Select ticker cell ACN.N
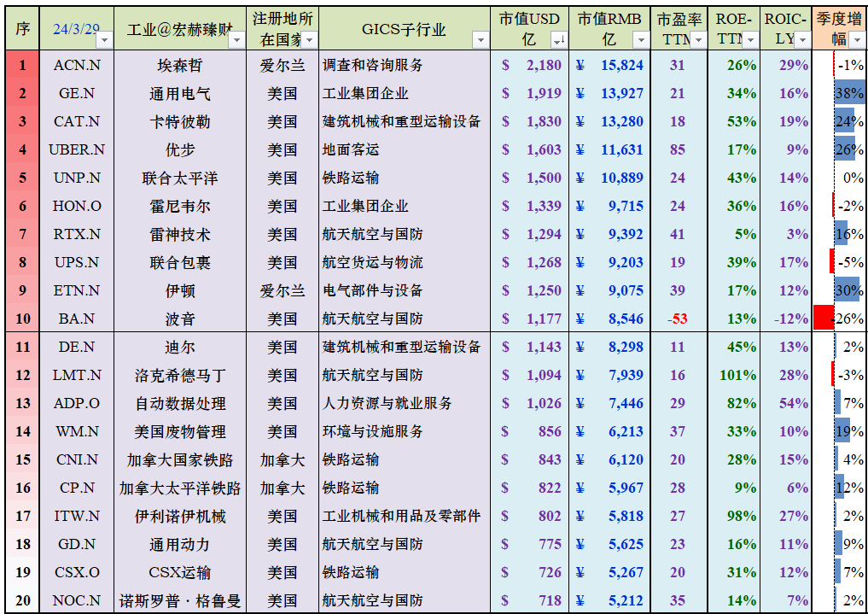868x614 pixels. pos(77,66)
